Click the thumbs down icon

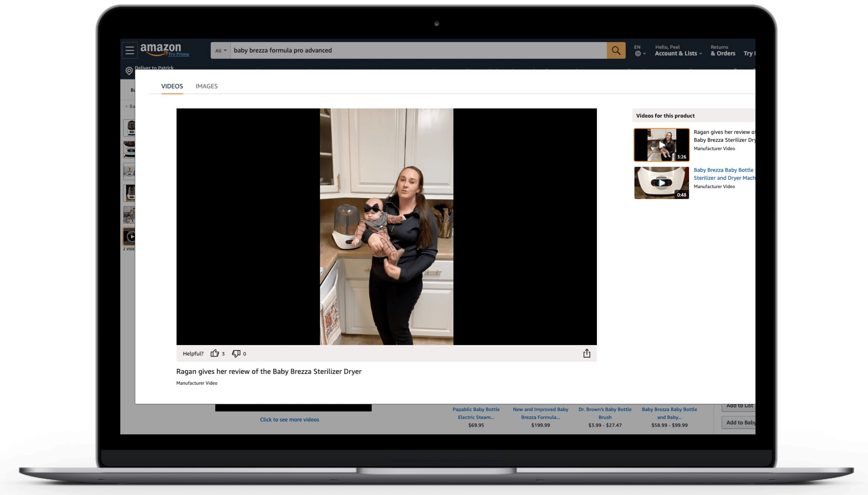pyautogui.click(x=236, y=353)
